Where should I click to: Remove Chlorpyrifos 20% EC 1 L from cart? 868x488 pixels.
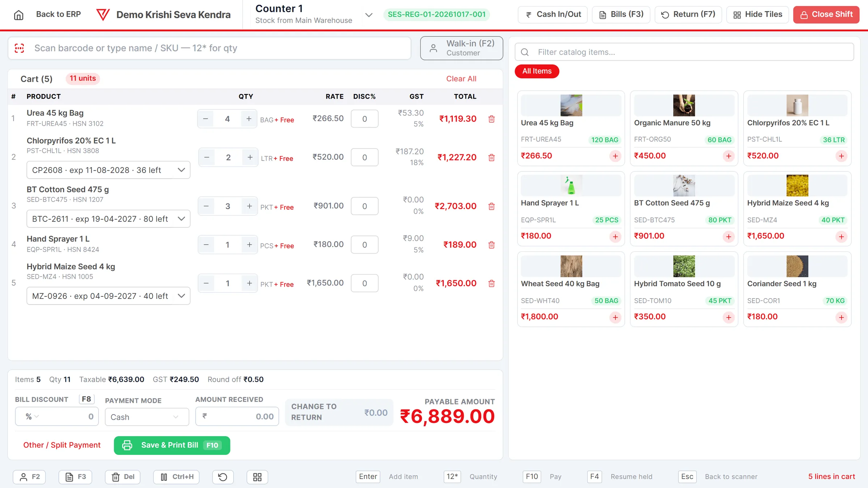point(492,158)
